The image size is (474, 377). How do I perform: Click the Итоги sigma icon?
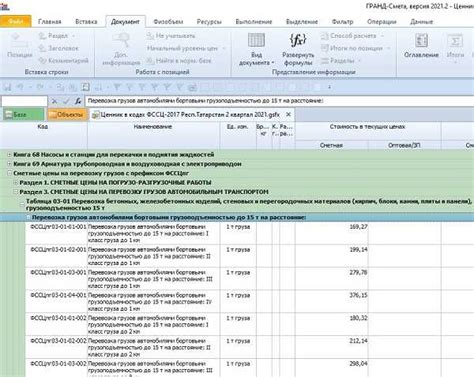(455, 40)
